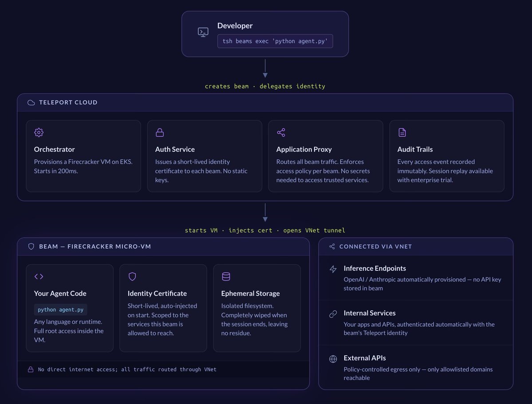Click the Ephemeral Storage database icon

226,276
